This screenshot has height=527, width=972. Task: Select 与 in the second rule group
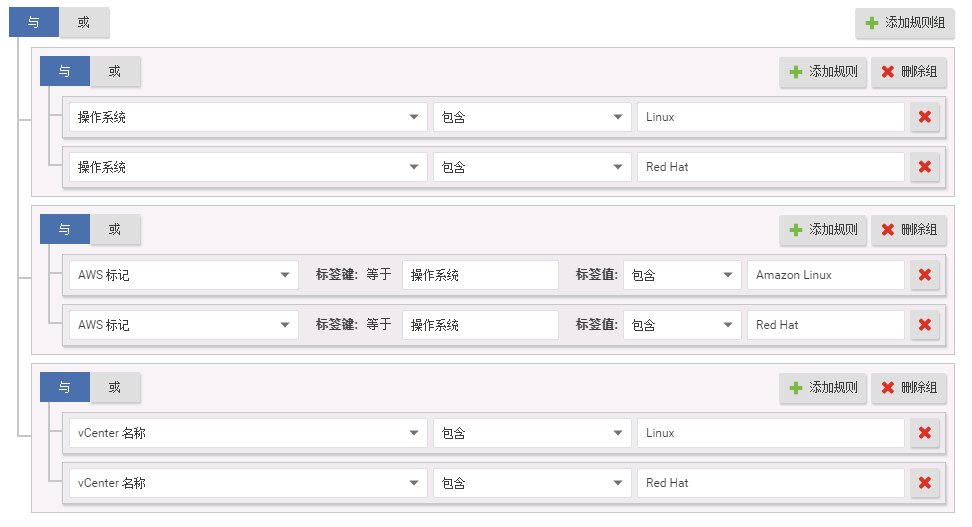[65, 230]
